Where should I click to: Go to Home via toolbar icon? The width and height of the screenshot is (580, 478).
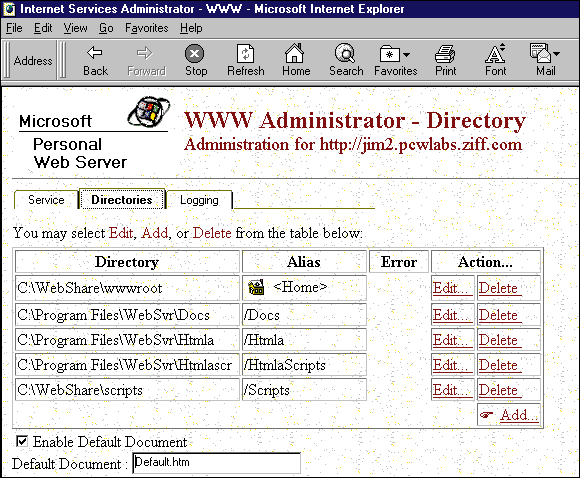click(294, 53)
